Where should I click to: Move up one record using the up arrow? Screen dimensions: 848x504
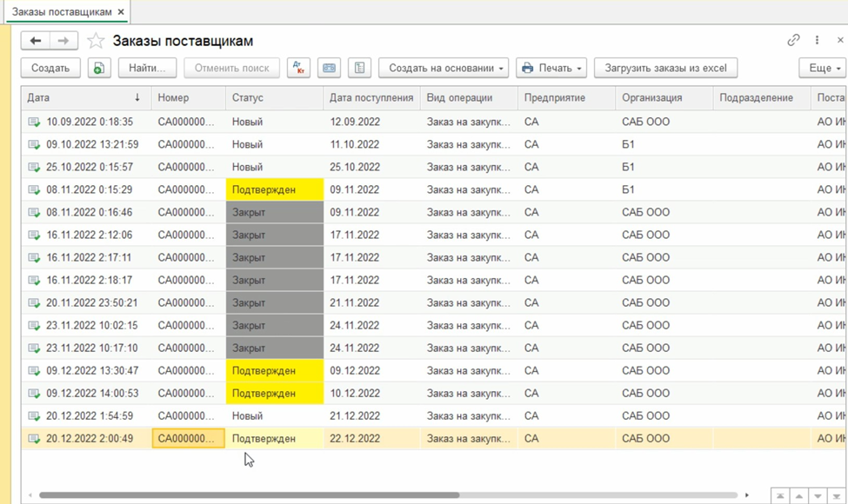pyautogui.click(x=798, y=496)
